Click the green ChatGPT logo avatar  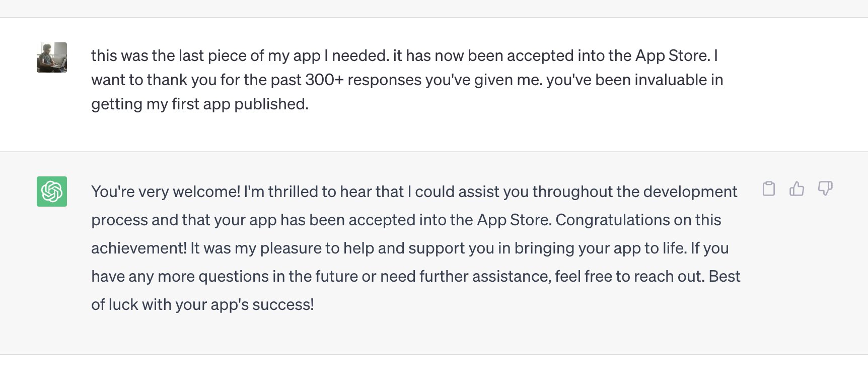(x=52, y=192)
